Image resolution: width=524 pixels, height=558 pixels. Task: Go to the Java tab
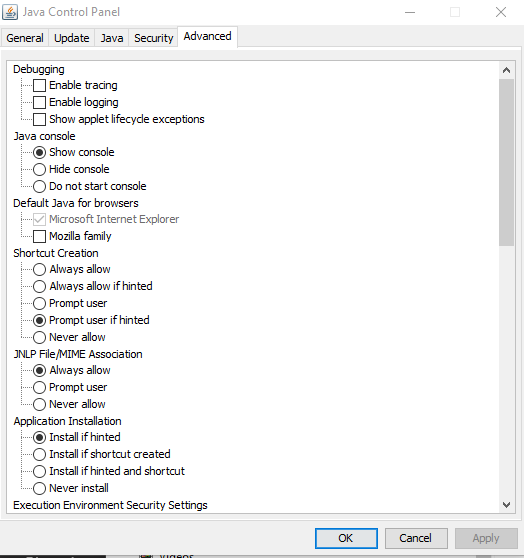click(x=112, y=38)
